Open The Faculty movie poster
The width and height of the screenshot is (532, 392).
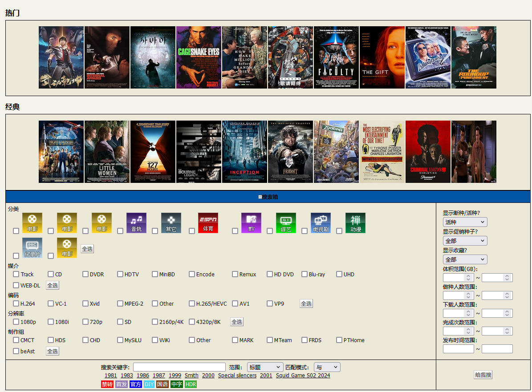[x=336, y=58]
